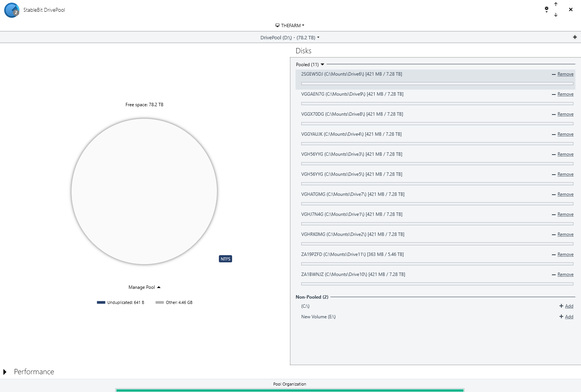Click the Non-Pooled (2) group header
Screen dimensions: 581x392
click(x=312, y=297)
